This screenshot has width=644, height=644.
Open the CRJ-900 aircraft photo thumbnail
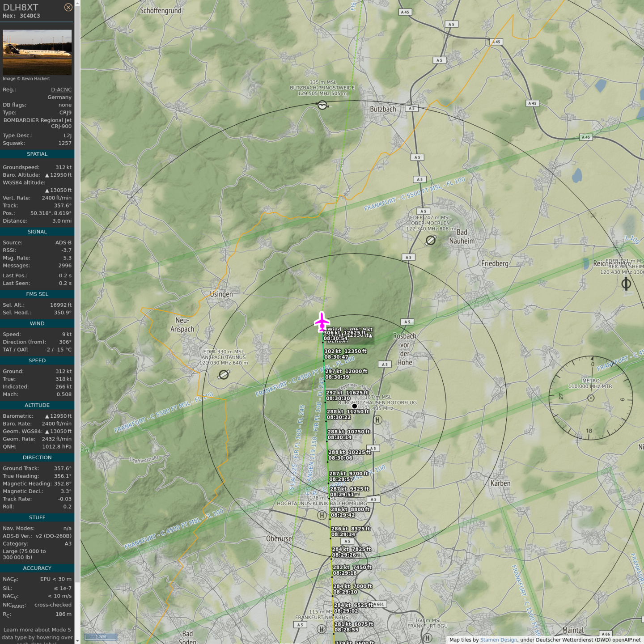tap(37, 52)
